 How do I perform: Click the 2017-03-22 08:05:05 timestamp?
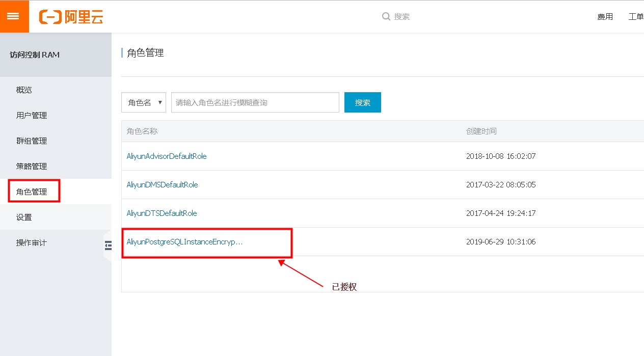[x=501, y=185]
